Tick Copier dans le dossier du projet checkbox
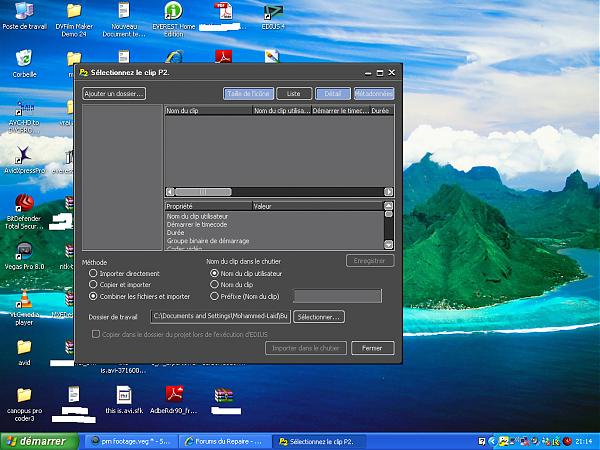 click(x=96, y=334)
